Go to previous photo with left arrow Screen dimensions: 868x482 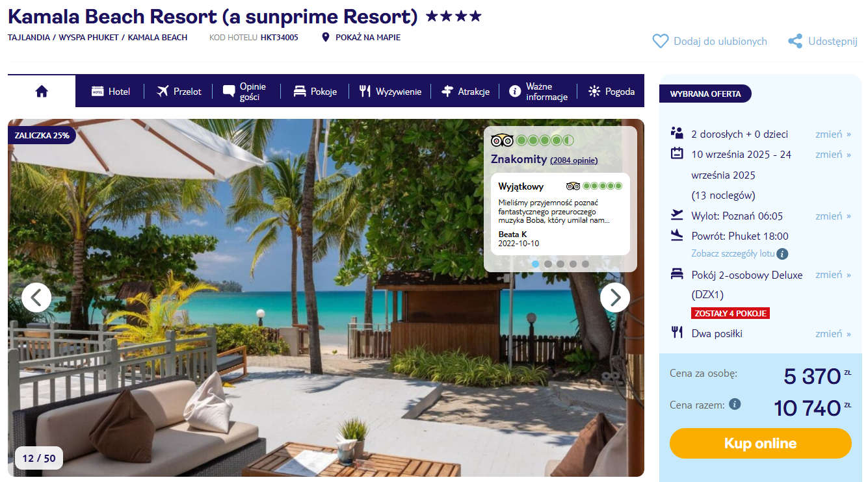point(36,298)
